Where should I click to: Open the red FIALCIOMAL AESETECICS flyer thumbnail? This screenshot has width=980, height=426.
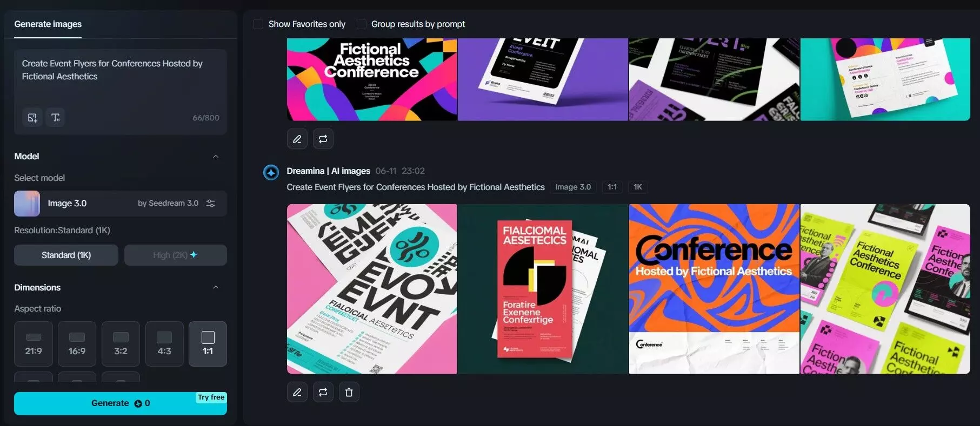(x=543, y=289)
